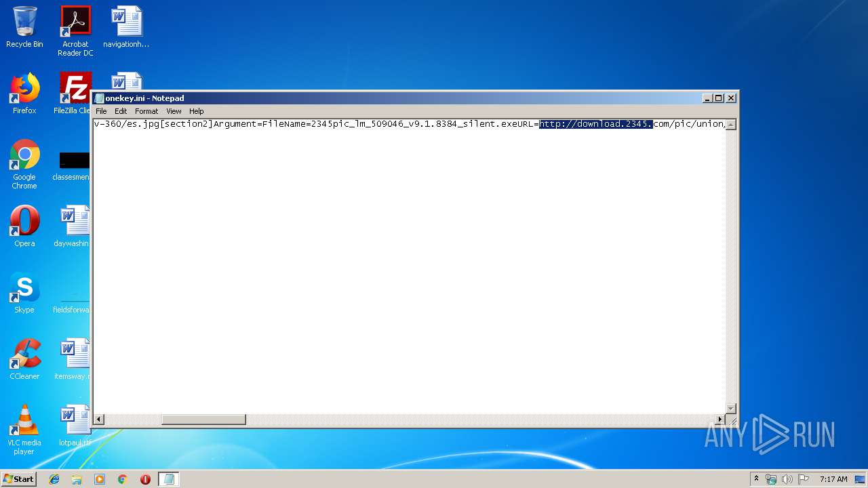Launch Google Chrome desktop shortcut
868x488 pixels.
[x=24, y=164]
